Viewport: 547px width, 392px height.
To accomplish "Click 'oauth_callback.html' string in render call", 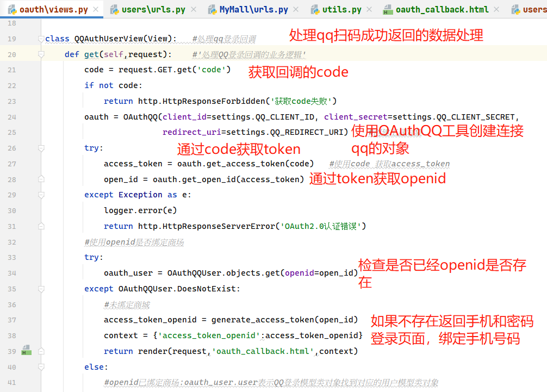I will tap(264, 351).
